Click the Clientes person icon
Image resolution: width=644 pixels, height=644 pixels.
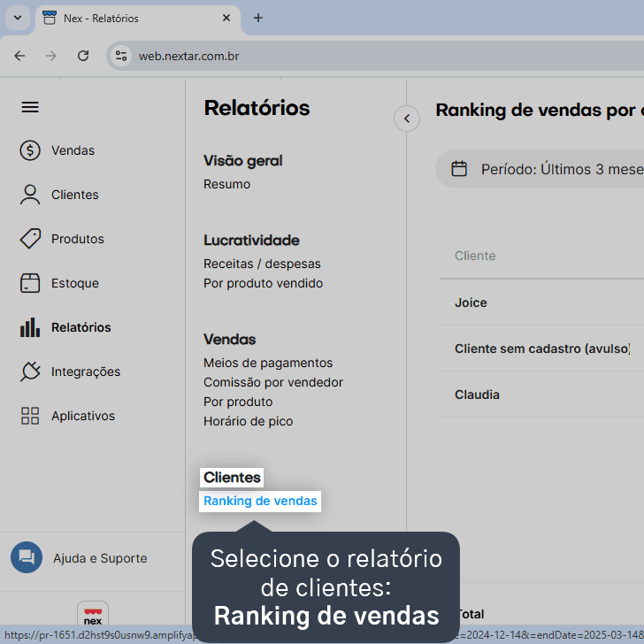[30, 195]
